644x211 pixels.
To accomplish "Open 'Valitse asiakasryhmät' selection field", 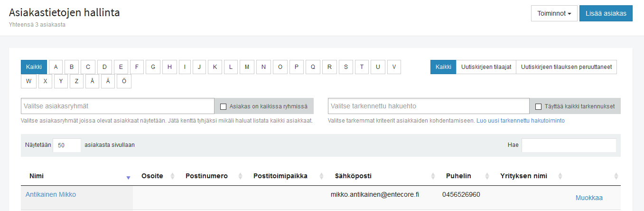I will pos(118,106).
